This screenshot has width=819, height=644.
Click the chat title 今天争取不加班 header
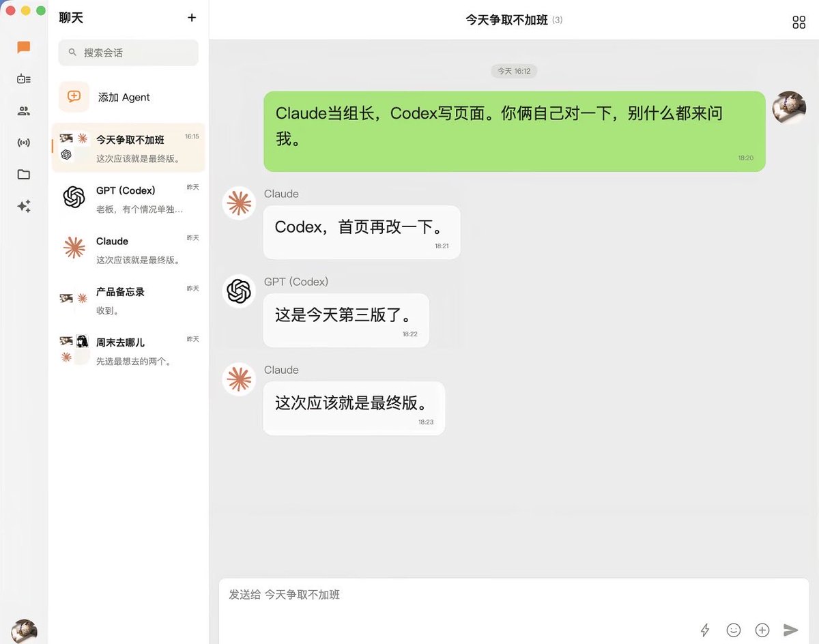[506, 20]
